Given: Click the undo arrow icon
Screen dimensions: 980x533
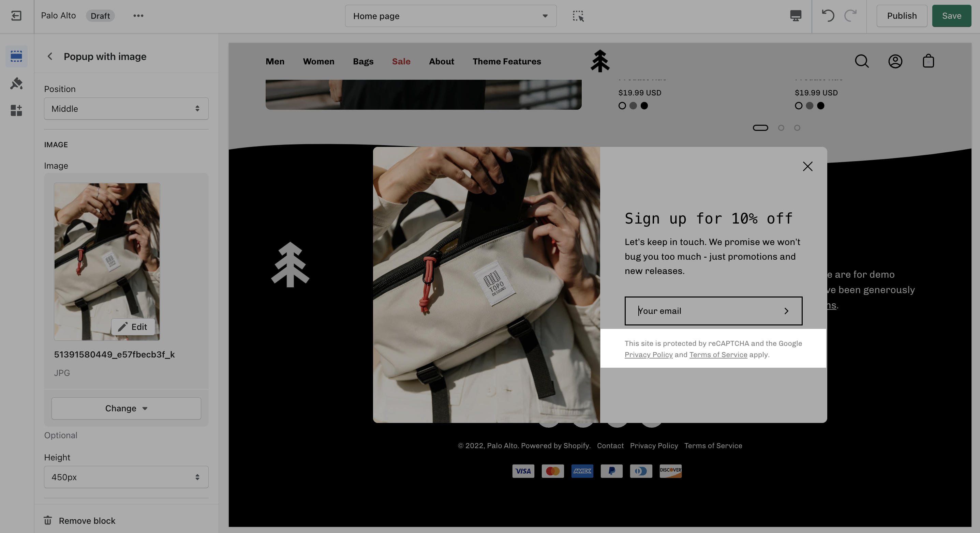Looking at the screenshot, I should (828, 16).
